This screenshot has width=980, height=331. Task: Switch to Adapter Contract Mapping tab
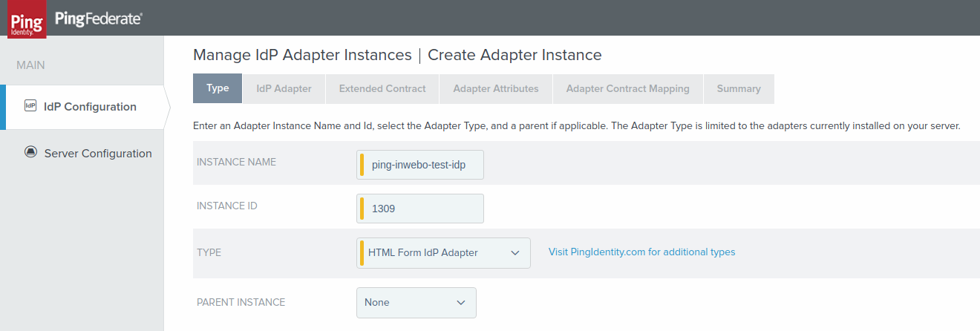click(627, 88)
